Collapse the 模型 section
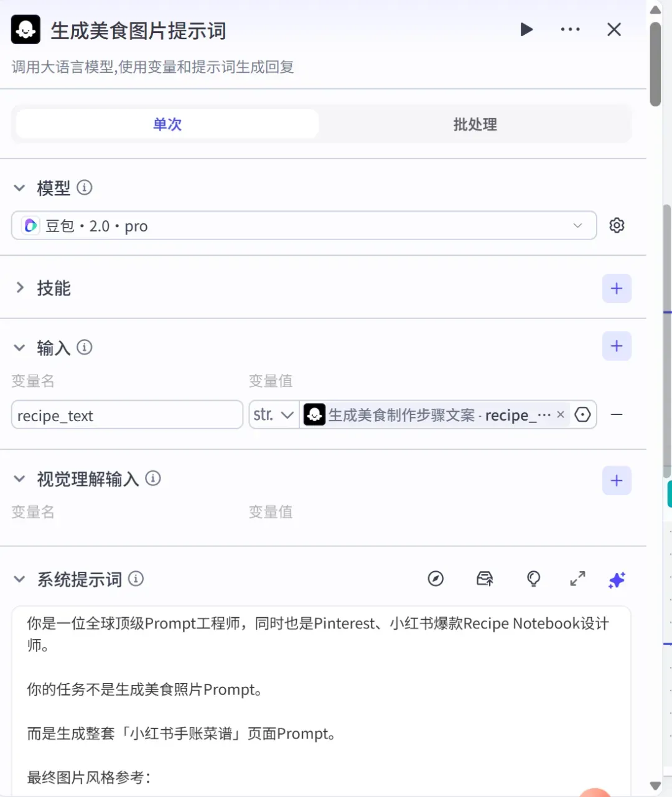This screenshot has height=797, width=672. coord(19,188)
